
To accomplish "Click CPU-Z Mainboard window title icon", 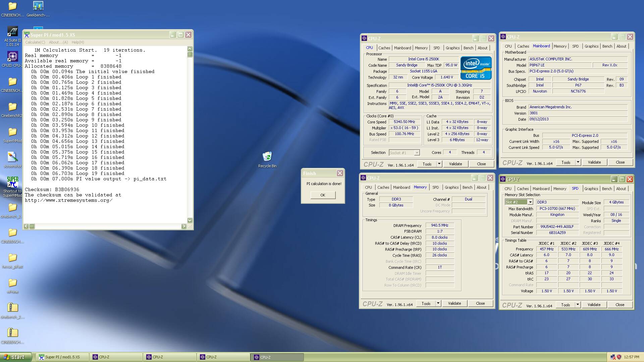I will click(x=503, y=37).
